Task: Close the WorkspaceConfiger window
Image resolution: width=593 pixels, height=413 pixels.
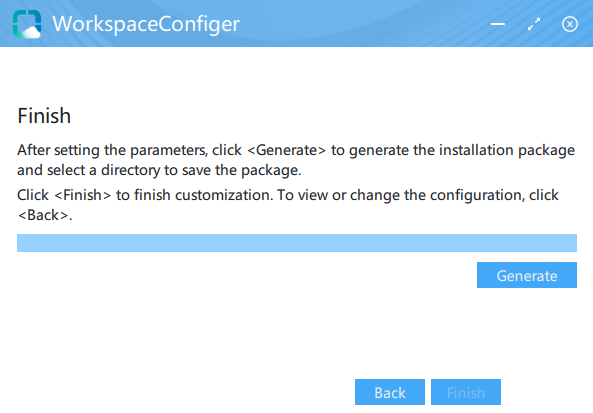Action: click(x=570, y=24)
